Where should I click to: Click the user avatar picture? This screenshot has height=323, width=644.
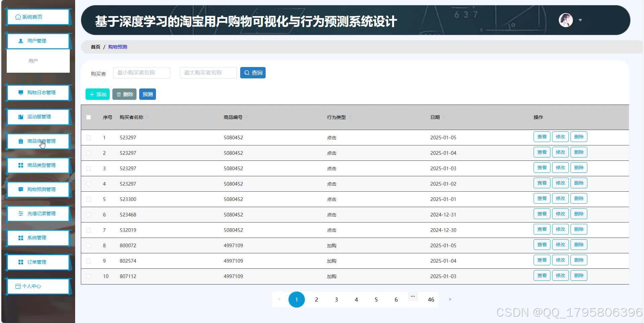[566, 20]
